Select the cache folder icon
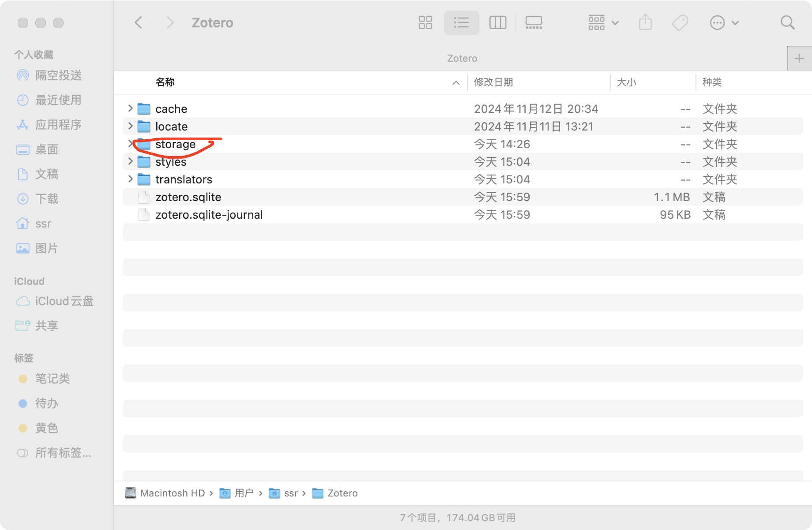 click(144, 108)
